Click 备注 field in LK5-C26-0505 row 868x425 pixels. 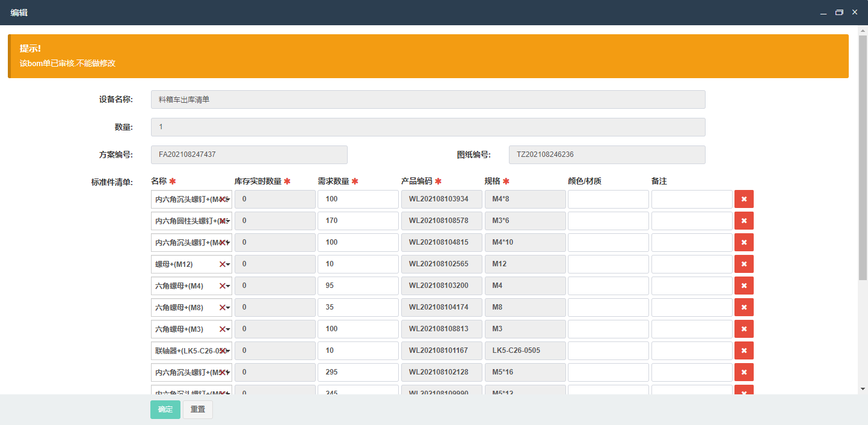coord(692,350)
